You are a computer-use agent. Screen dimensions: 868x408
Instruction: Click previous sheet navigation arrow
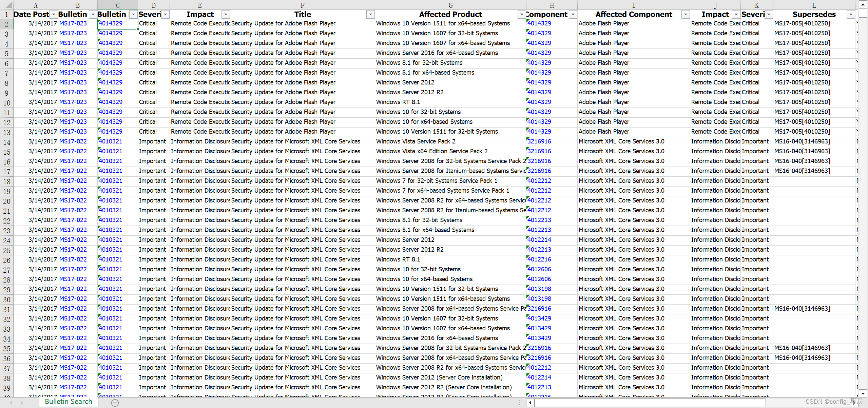(x=11, y=403)
